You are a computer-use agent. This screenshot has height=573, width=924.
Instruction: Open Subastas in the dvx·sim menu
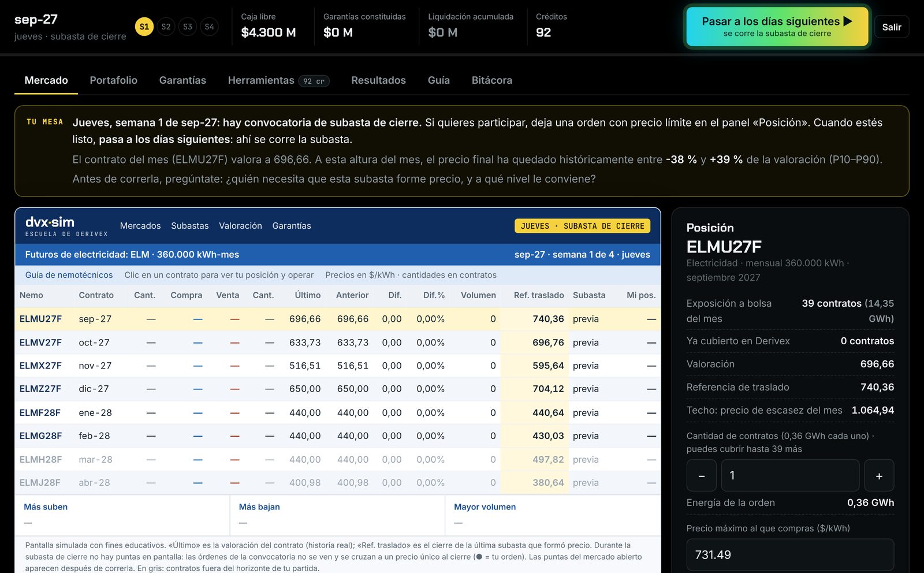pyautogui.click(x=190, y=226)
